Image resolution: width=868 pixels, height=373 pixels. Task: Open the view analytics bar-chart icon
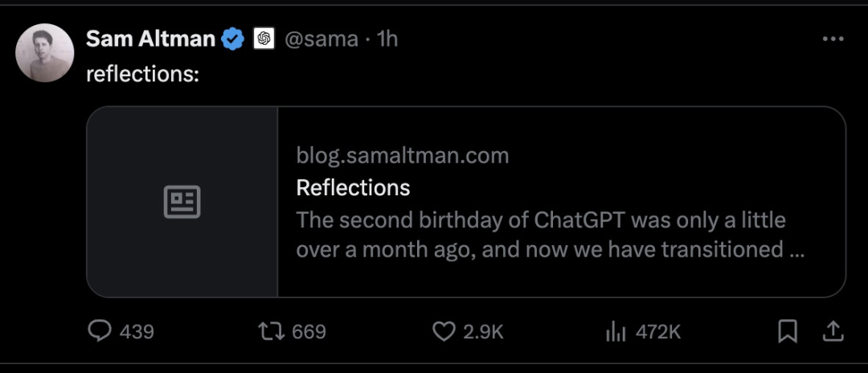tap(616, 331)
